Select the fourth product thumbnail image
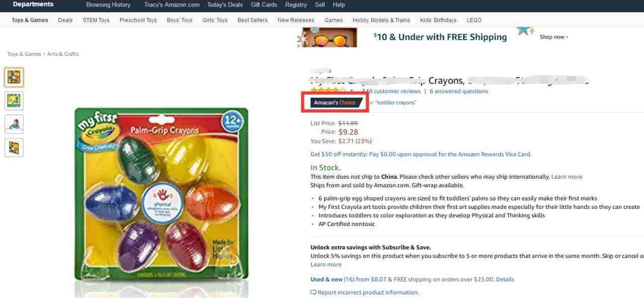The image size is (644, 298). point(14,147)
